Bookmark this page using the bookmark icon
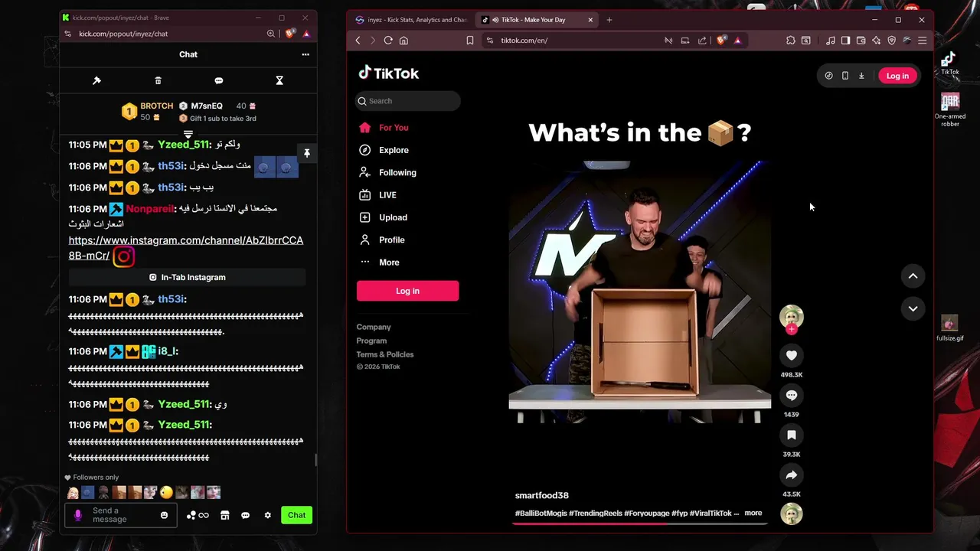Image resolution: width=980 pixels, height=551 pixels. pyautogui.click(x=470, y=41)
